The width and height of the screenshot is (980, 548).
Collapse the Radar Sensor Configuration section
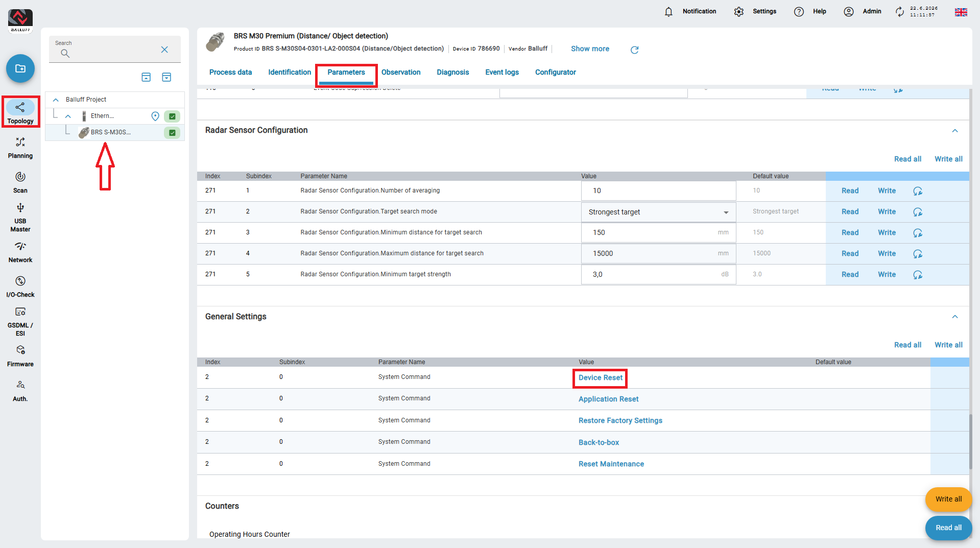pos(954,131)
